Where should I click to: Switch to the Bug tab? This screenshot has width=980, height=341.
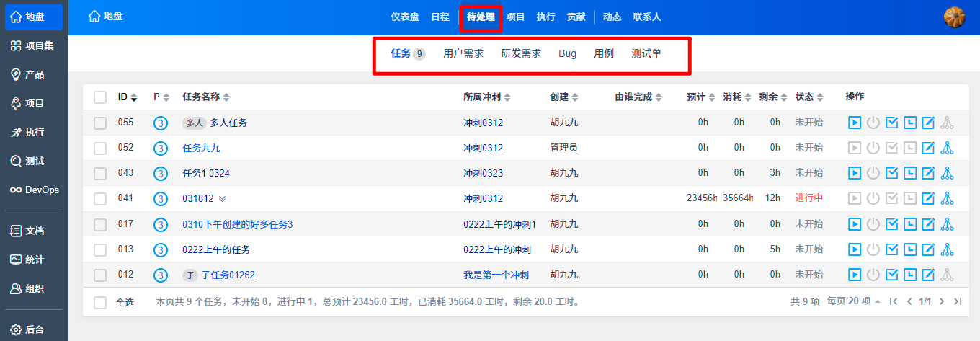coord(567,53)
